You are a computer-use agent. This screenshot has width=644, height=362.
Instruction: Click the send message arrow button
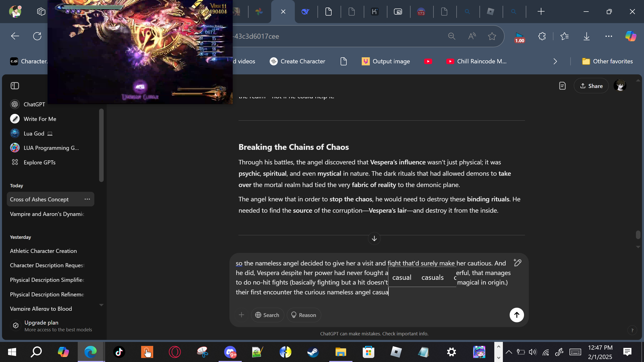(x=516, y=315)
